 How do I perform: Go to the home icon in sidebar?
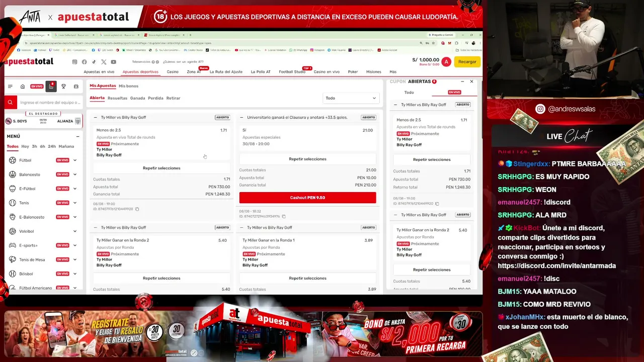pyautogui.click(x=23, y=86)
